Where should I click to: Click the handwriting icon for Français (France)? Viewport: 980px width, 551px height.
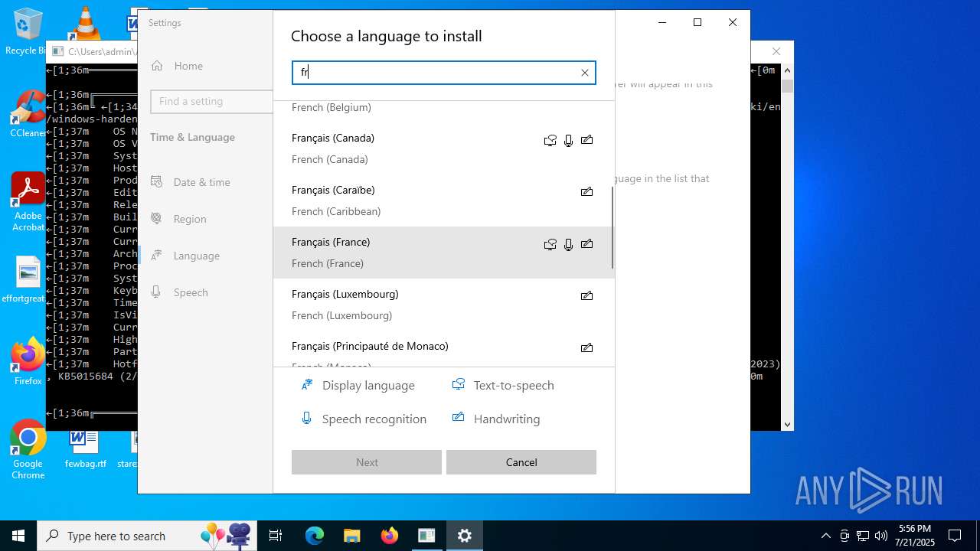coord(586,244)
